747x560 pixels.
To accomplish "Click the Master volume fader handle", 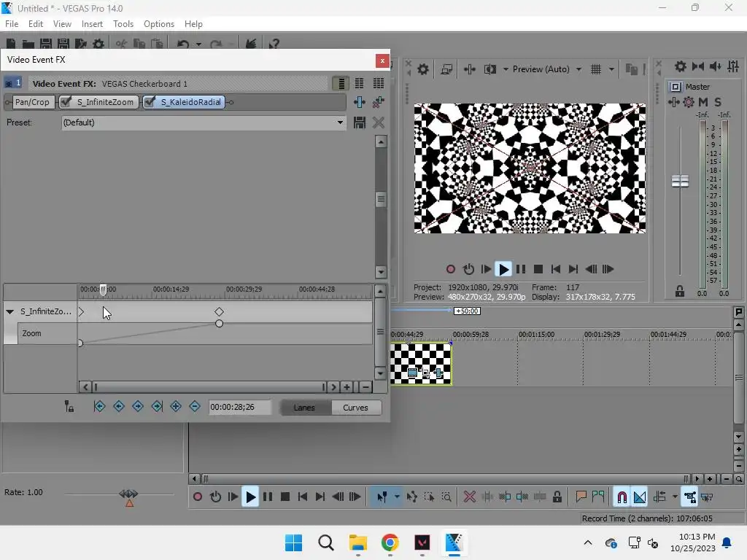I will 681,181.
